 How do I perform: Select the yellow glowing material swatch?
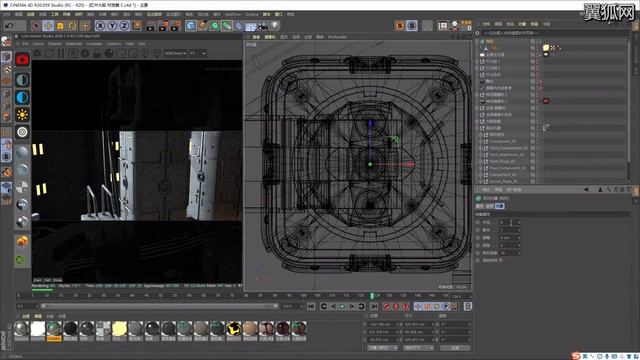pos(120,329)
